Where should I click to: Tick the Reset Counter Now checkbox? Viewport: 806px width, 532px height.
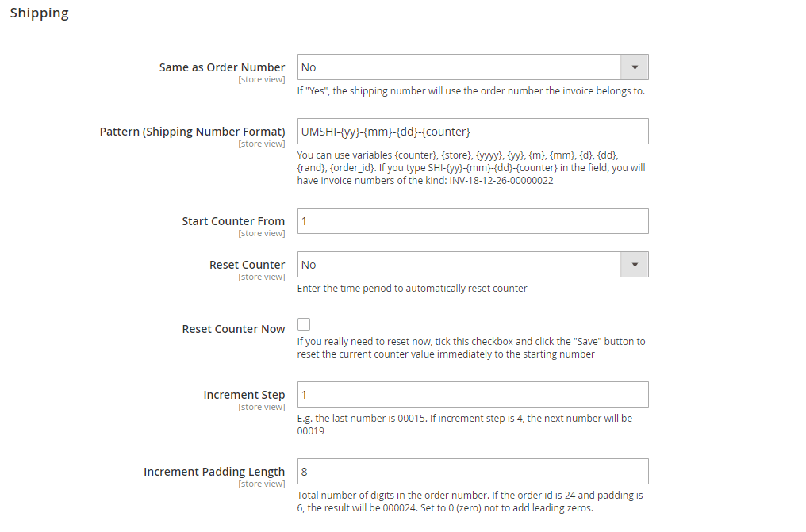(304, 324)
